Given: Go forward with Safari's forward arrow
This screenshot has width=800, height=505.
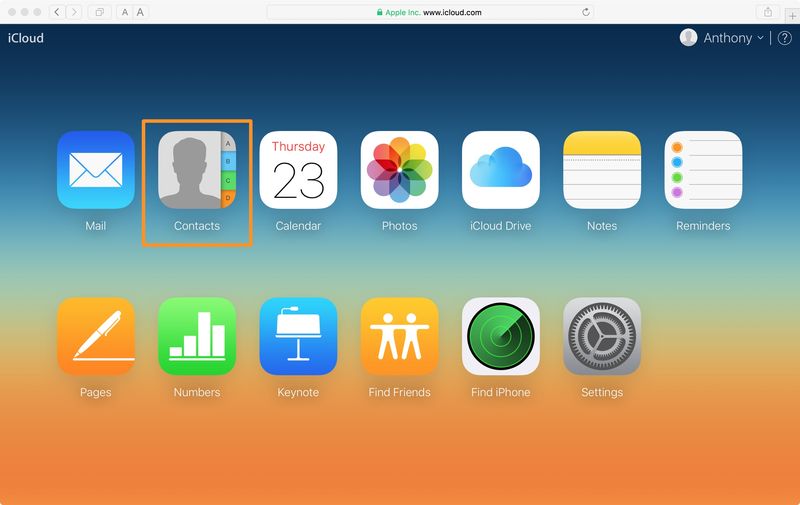Looking at the screenshot, I should (74, 12).
